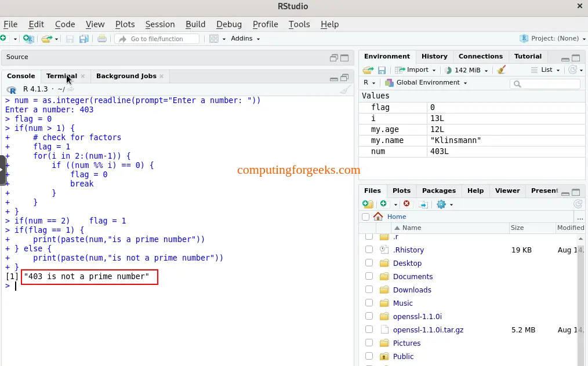Click the Save all documents icon
Image resolution: width=588 pixels, height=366 pixels.
pos(84,39)
